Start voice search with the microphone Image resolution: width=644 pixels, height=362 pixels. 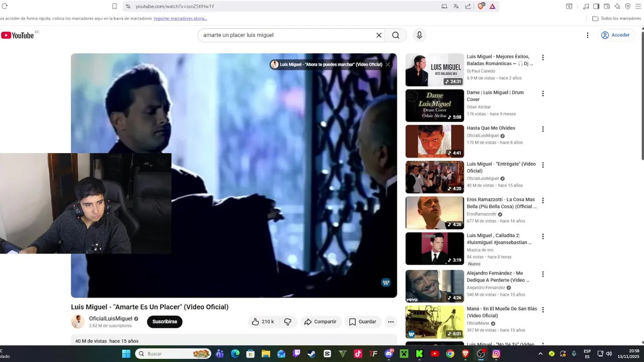tap(419, 35)
